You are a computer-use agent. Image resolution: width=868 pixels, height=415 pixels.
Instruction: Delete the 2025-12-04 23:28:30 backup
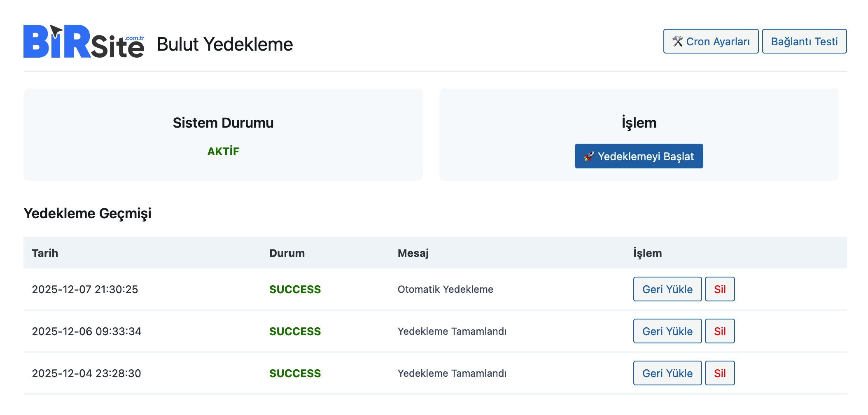(x=719, y=373)
